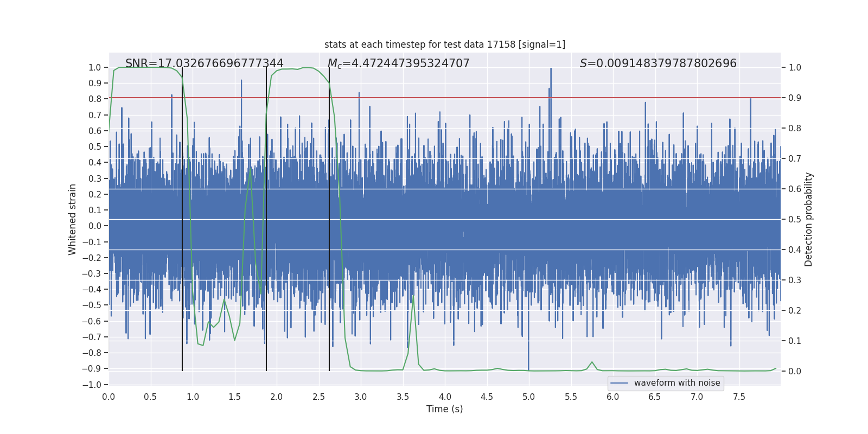Image resolution: width=868 pixels, height=434 pixels.
Task: Click the plot title mentioning test data 17158
Action: click(445, 44)
